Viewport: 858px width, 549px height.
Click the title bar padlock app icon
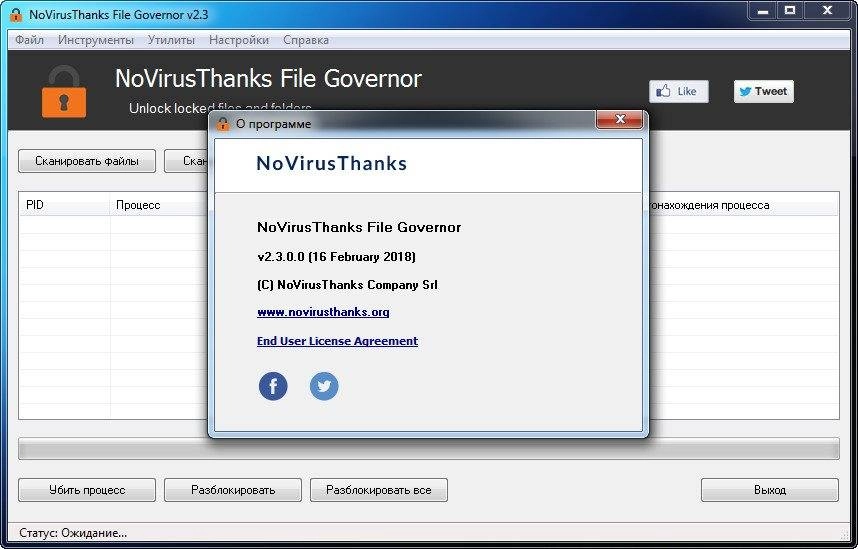[x=15, y=14]
